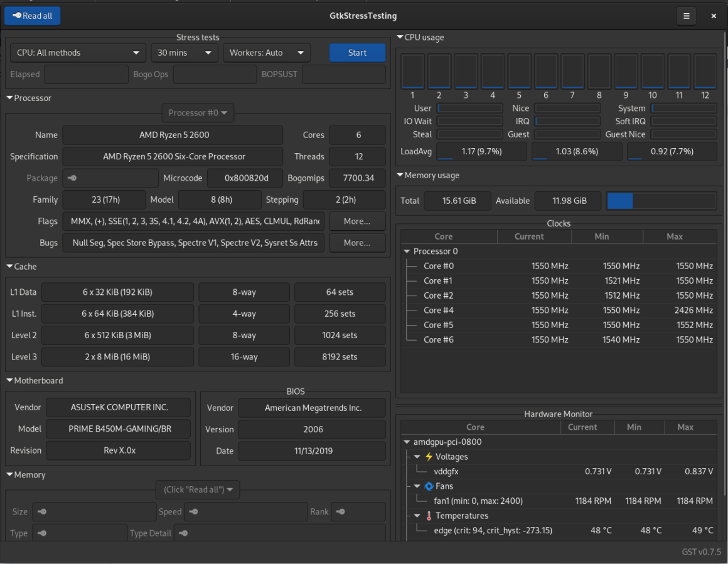
Task: Open the CPU: All methods dropdown
Action: [77, 53]
